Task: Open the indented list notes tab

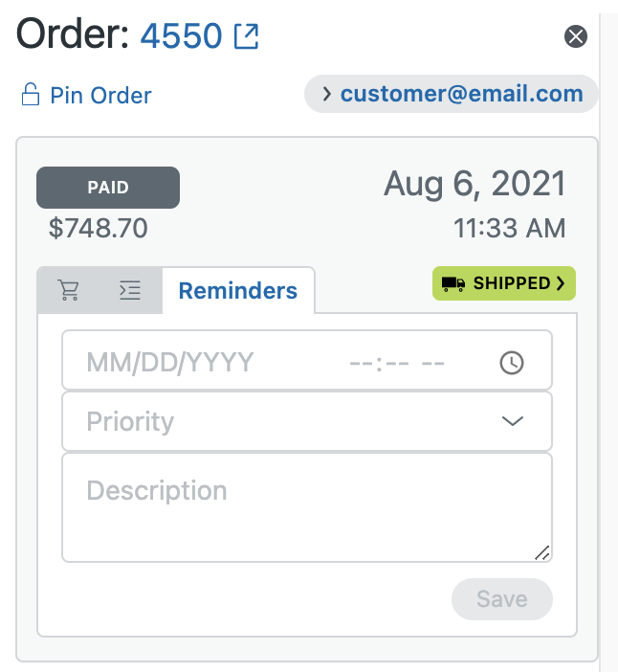Action: (129, 290)
